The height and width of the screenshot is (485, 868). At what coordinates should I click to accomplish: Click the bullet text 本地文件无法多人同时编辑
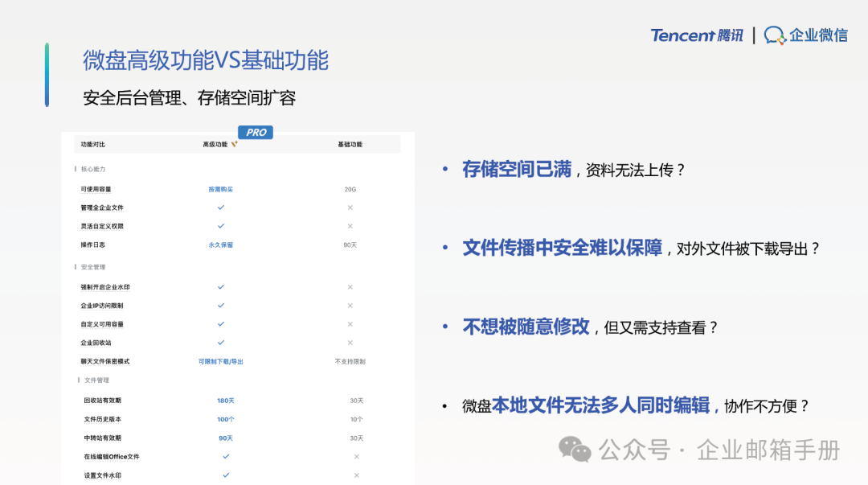(x=600, y=405)
